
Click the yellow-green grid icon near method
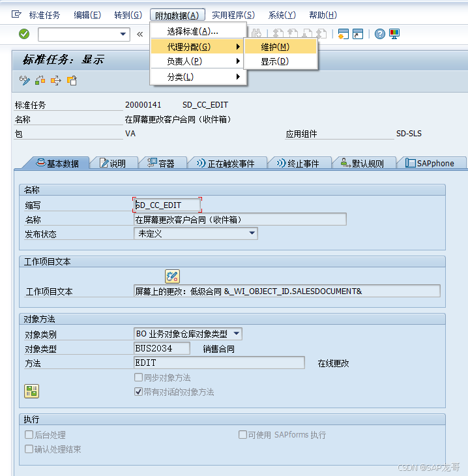coord(31,391)
